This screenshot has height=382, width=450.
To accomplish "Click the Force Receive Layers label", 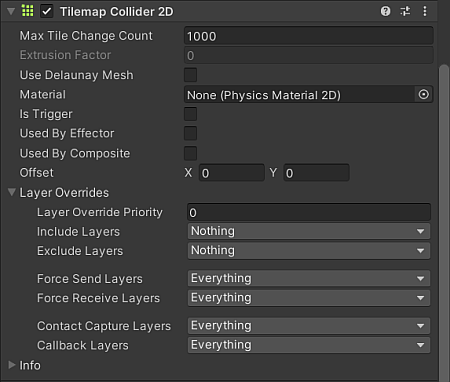I will tap(98, 298).
